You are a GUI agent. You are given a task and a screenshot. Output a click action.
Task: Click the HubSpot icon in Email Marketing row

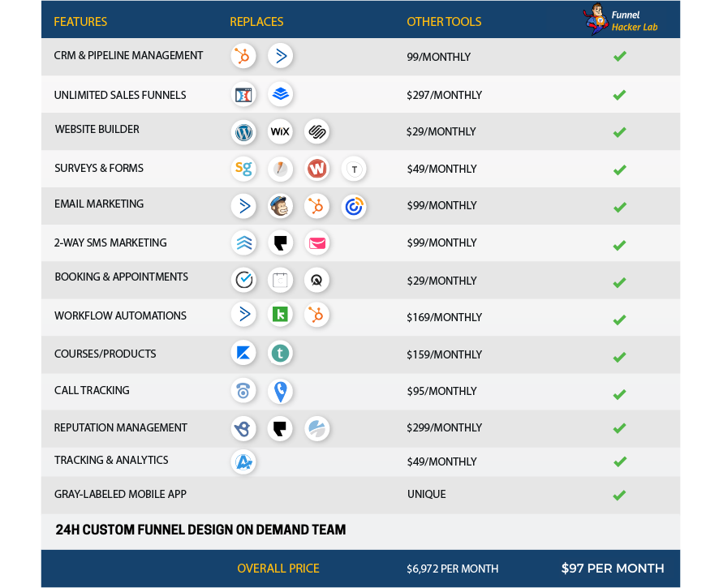tap(317, 207)
